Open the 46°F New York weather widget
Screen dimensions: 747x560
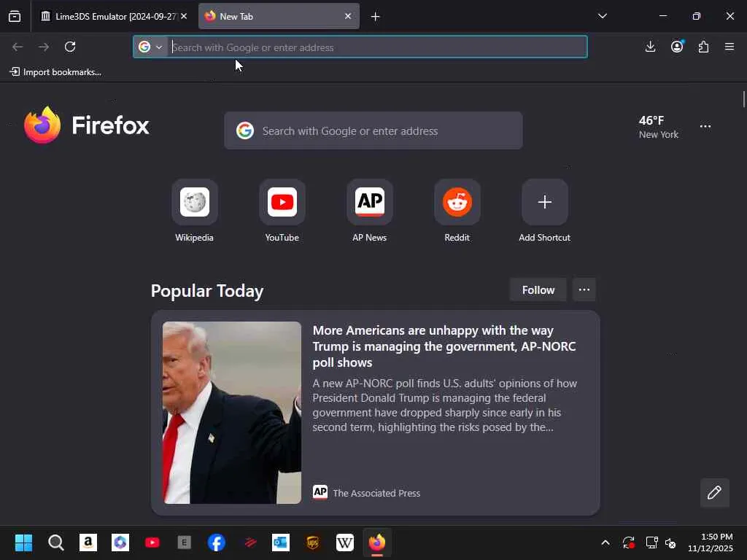(x=659, y=127)
